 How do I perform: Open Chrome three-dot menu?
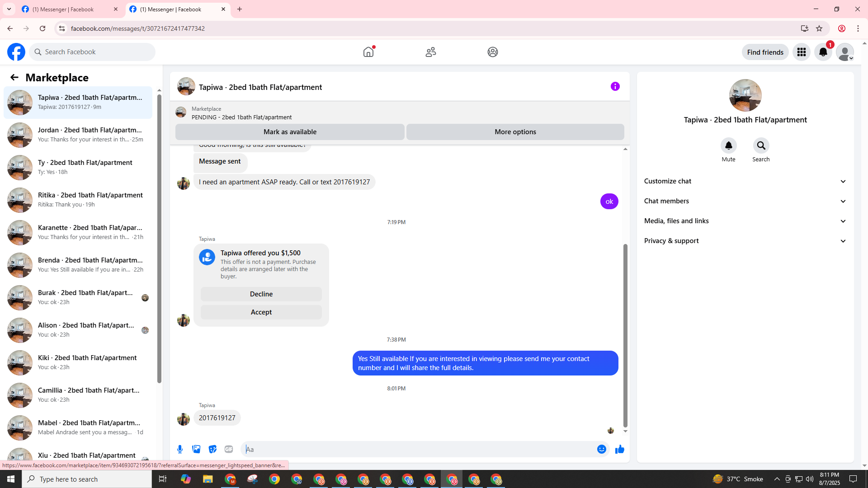tap(858, 28)
